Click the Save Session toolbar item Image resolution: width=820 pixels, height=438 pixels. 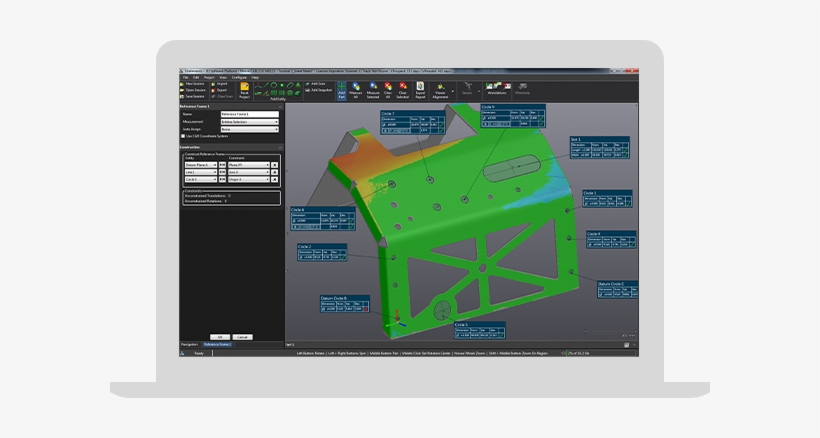(192, 97)
